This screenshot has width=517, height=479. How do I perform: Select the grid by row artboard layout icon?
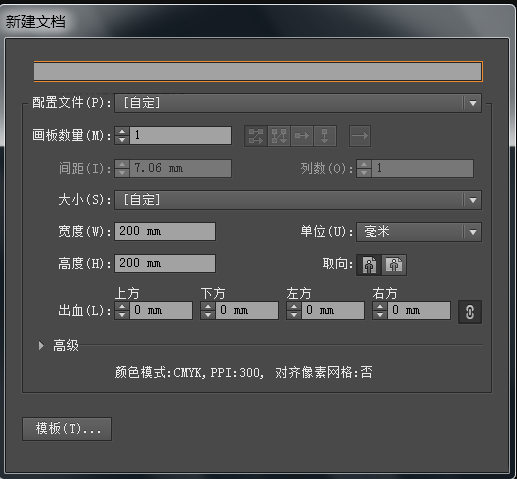256,136
